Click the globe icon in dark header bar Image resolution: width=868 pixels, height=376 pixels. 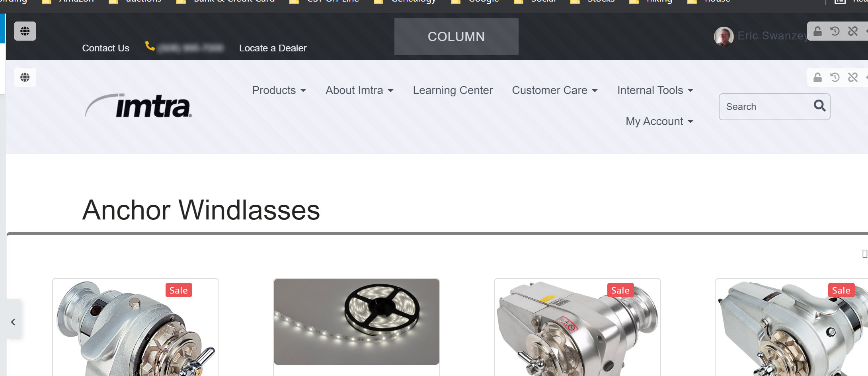pos(25,31)
